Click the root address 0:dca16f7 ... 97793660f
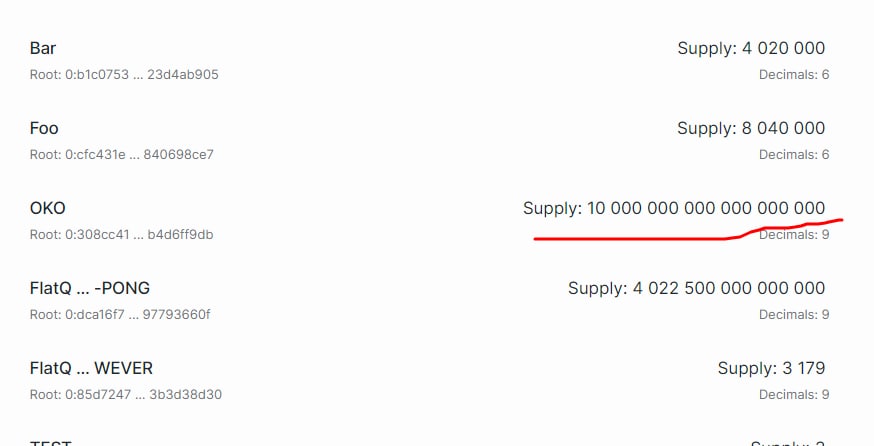Viewport: 874px width, 446px height. coord(120,314)
